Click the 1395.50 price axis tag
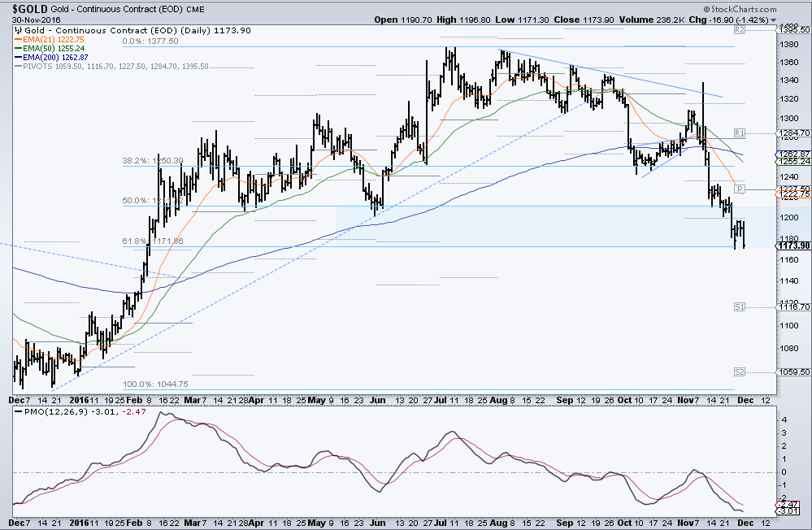Screen dimensions: 812x530 (794, 30)
